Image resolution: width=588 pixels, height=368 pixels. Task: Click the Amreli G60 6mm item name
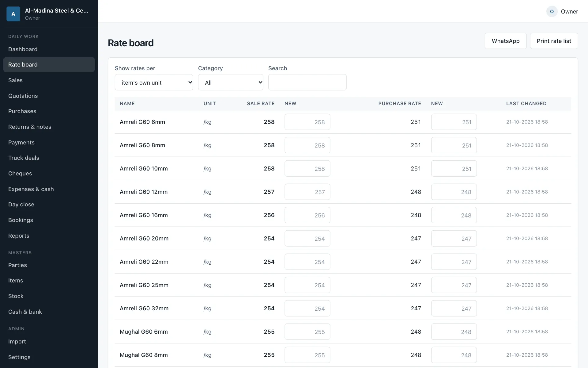(142, 122)
